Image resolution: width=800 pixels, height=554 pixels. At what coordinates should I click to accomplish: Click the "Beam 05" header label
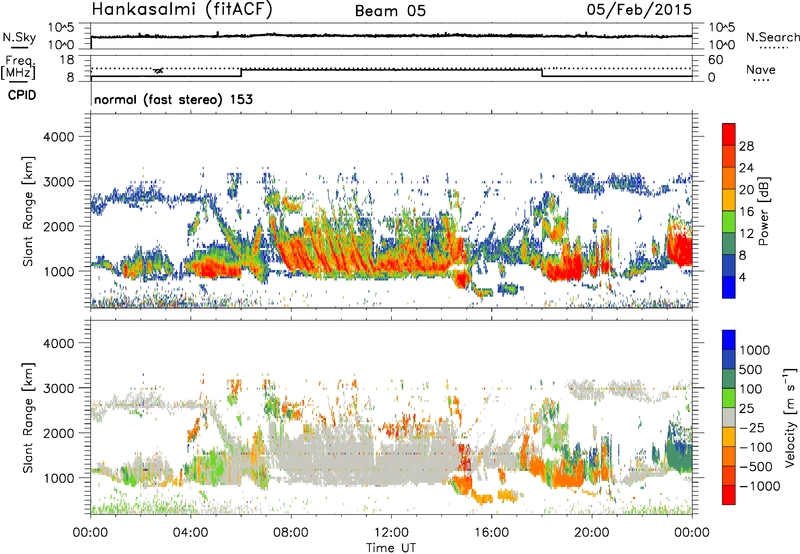tap(390, 11)
